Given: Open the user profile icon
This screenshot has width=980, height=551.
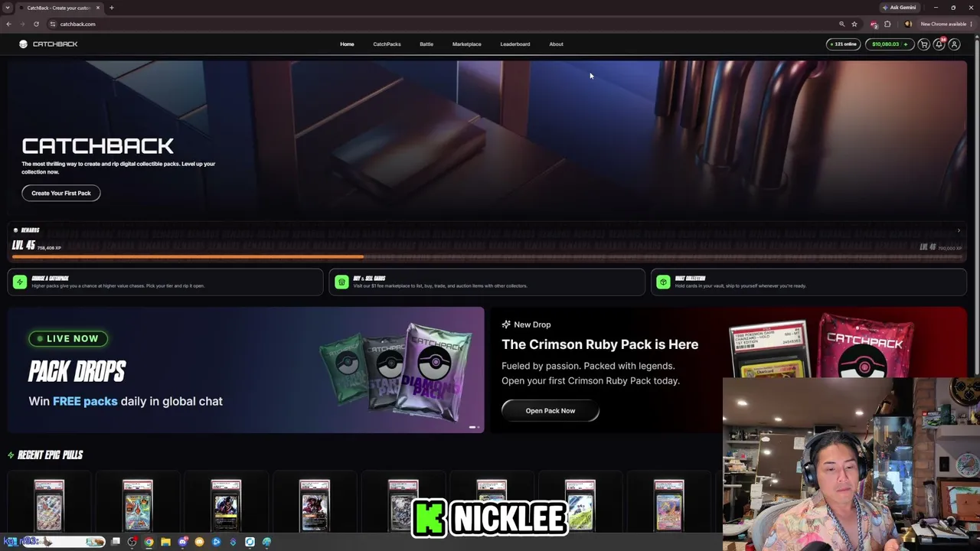Looking at the screenshot, I should (954, 44).
